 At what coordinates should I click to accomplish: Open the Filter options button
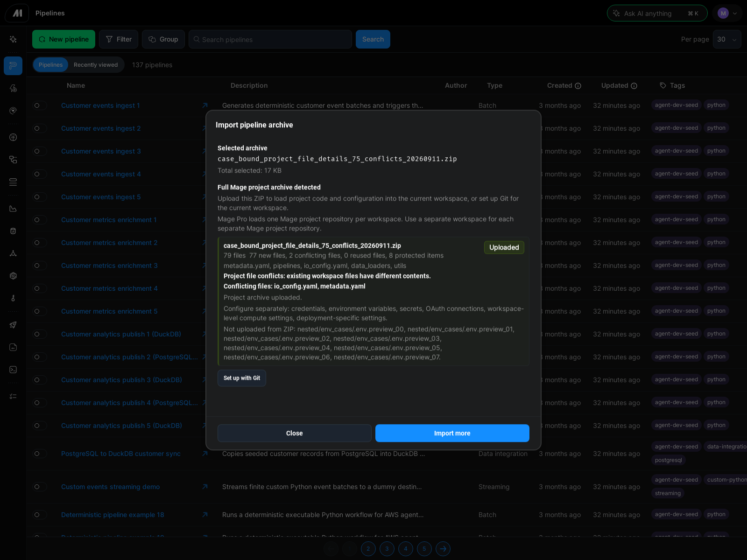pos(119,39)
